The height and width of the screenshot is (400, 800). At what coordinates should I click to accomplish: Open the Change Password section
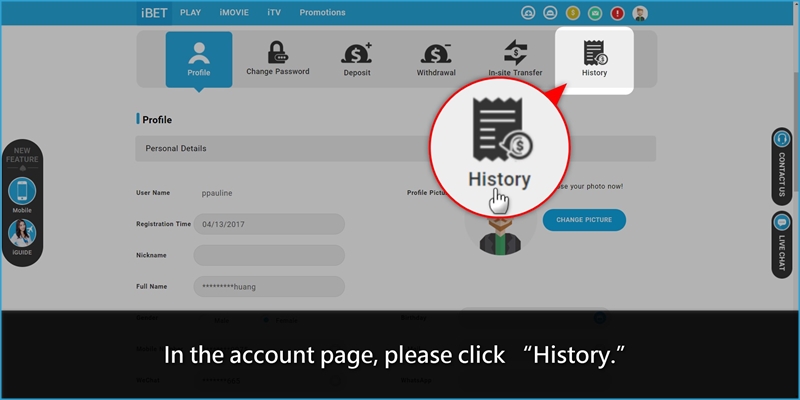[277, 59]
